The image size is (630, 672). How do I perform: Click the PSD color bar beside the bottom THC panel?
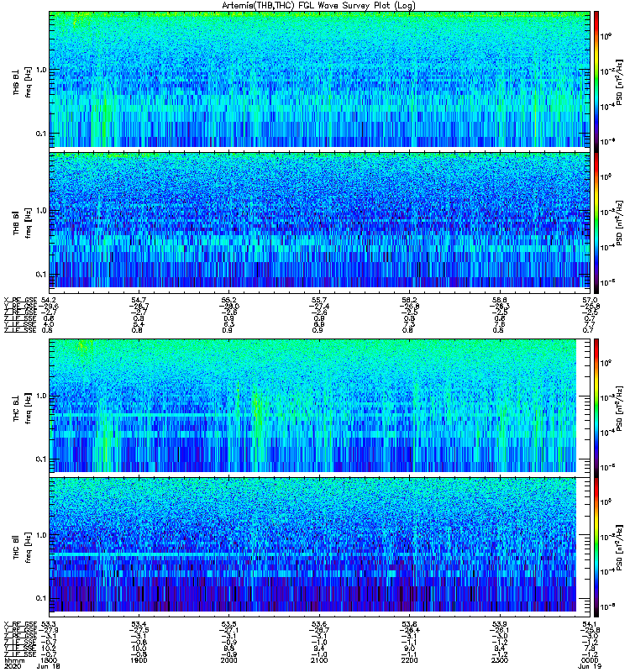pyautogui.click(x=596, y=547)
